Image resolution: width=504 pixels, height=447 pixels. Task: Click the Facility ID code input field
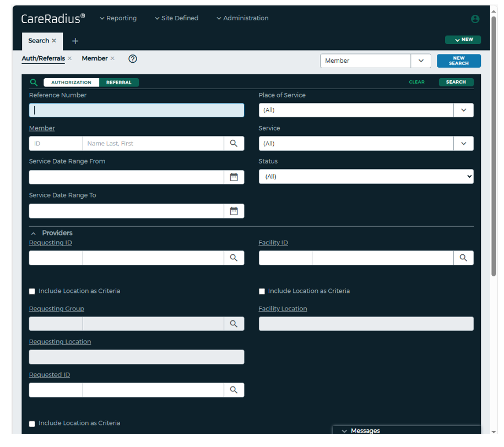click(x=285, y=258)
